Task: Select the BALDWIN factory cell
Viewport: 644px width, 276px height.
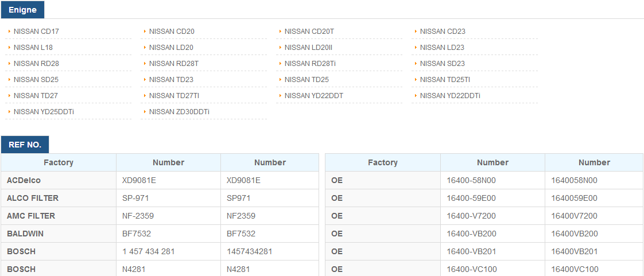Action: 59,234
